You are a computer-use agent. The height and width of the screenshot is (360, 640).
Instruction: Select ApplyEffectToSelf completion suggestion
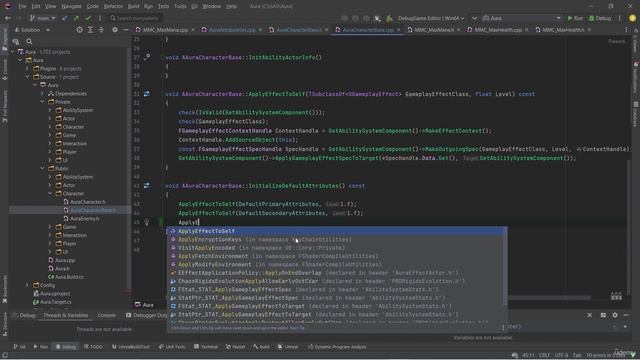coord(336,231)
